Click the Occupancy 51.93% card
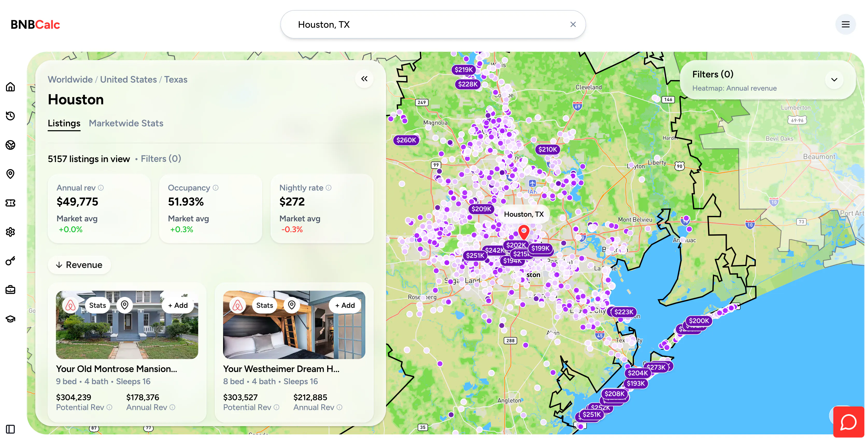 211,208
